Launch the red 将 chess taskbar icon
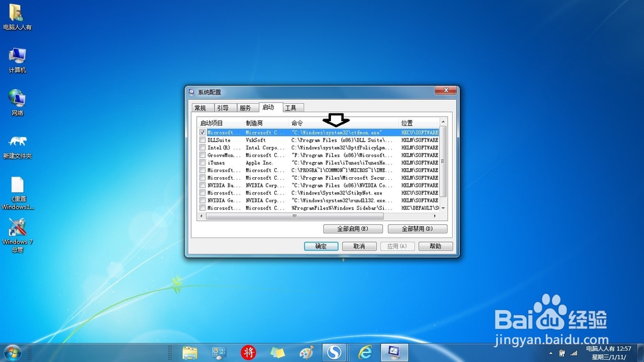Viewport: 644px width, 362px height. coord(248,352)
